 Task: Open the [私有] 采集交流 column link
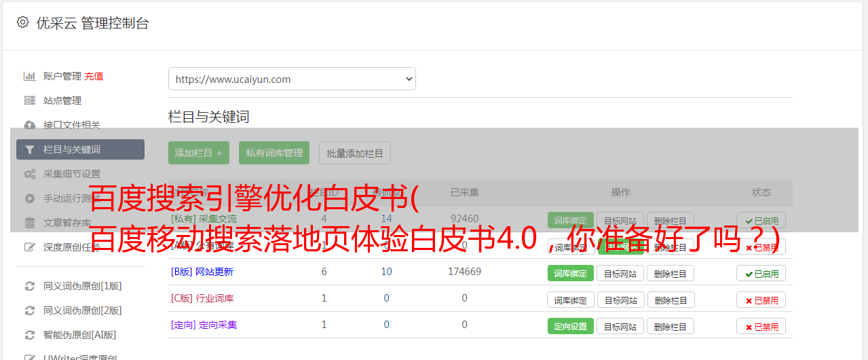[x=204, y=219]
